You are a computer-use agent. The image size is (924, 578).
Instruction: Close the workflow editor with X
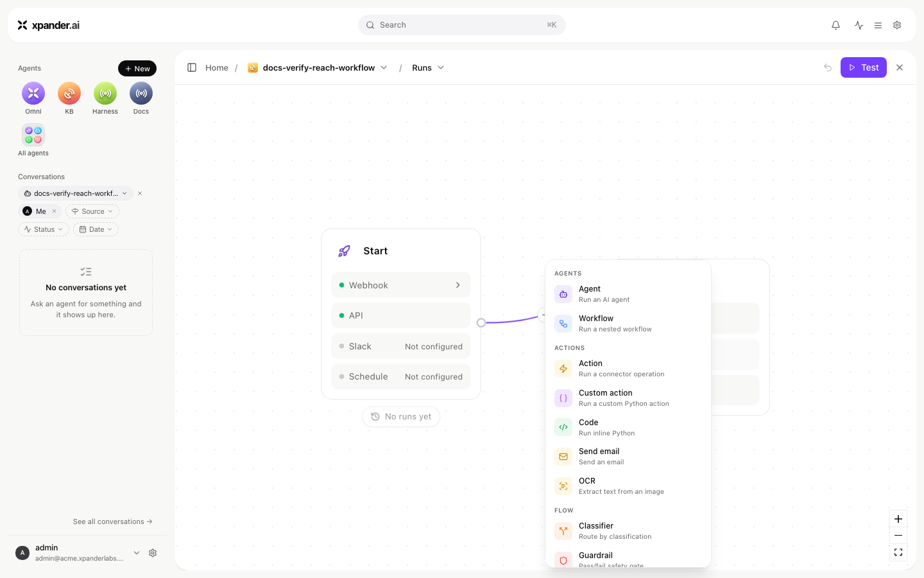[900, 67]
